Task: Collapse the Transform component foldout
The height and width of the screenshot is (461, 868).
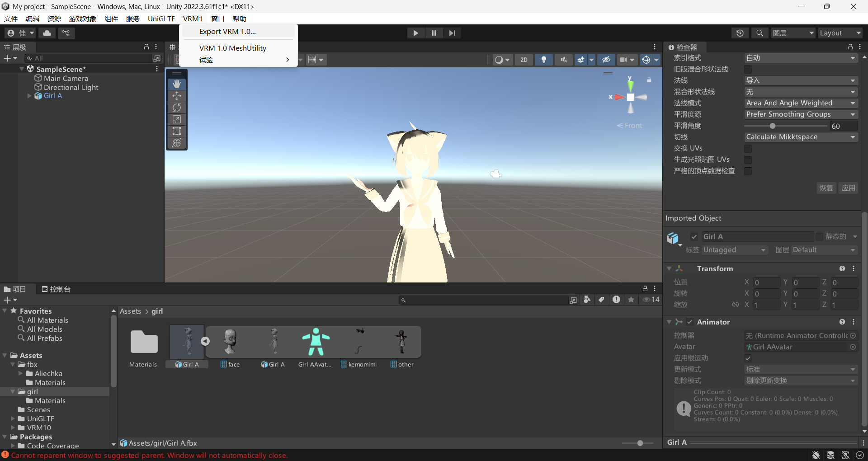Action: click(x=669, y=269)
